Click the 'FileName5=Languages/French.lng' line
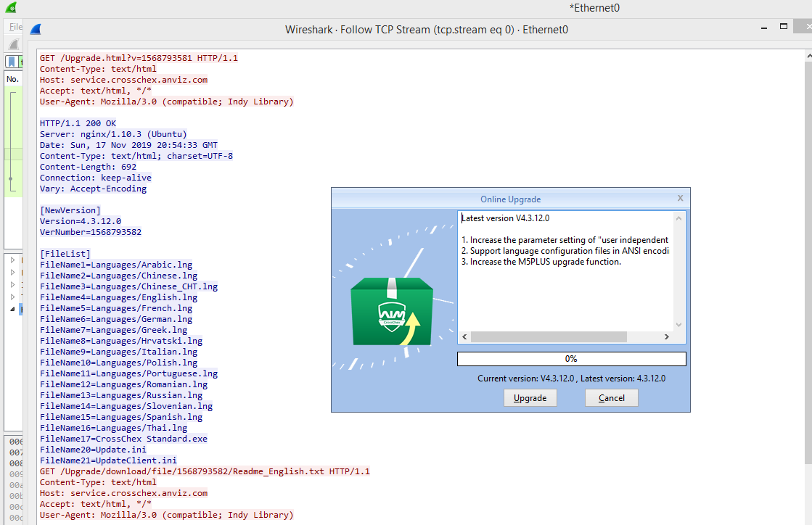Screen dimensions: 812x525 116,307
